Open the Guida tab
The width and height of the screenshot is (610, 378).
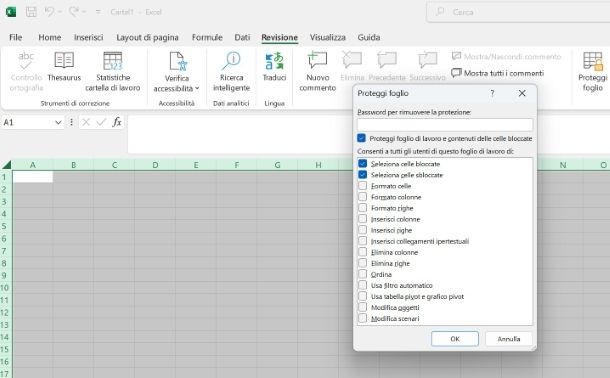368,37
